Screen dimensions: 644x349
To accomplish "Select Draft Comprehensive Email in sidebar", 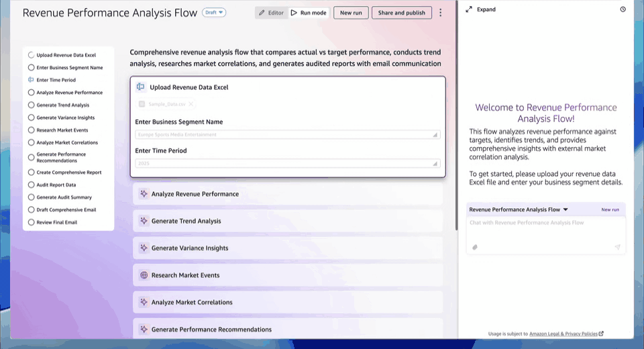I will [x=66, y=209].
